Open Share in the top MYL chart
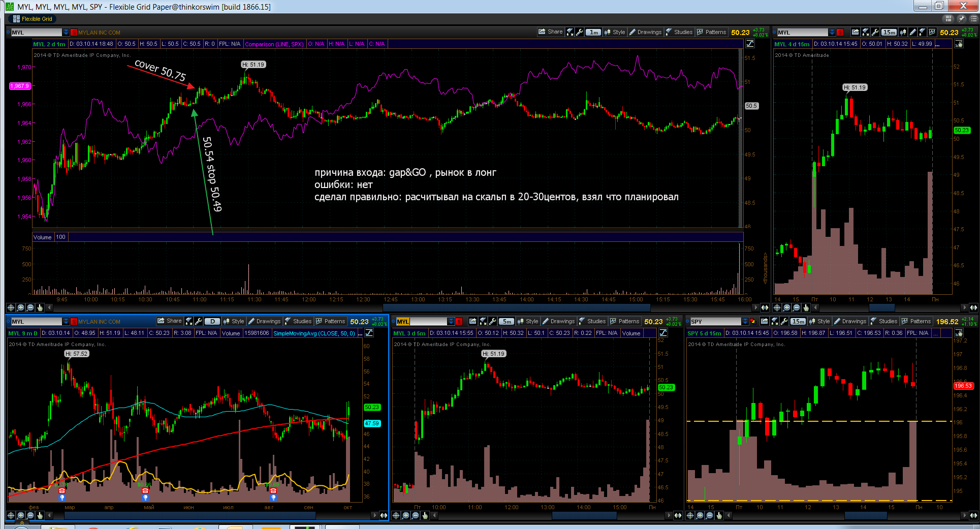This screenshot has height=529, width=980. [550, 32]
